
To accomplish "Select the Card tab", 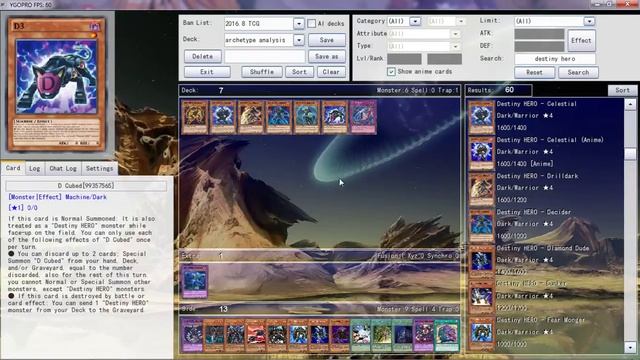I will tap(13, 168).
